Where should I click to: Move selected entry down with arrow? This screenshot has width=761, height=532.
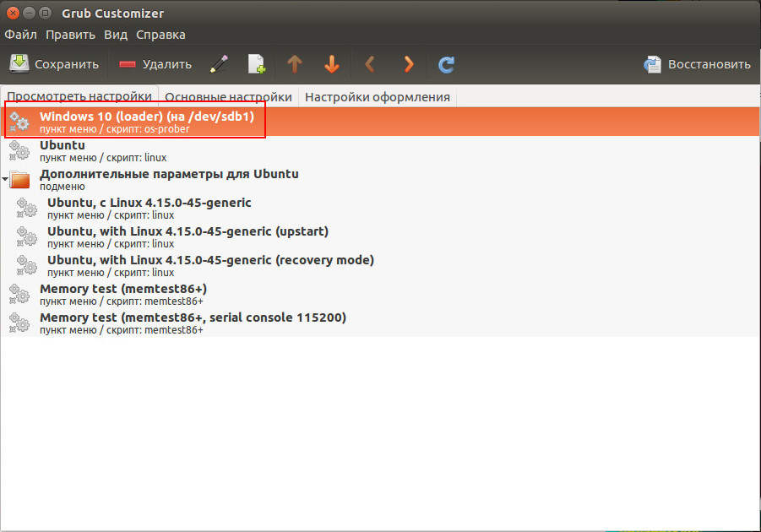(332, 64)
